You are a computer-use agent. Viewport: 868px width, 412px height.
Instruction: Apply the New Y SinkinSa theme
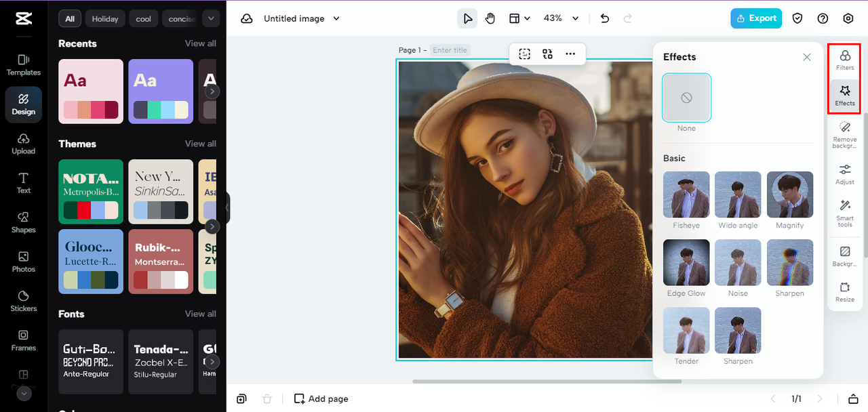161,192
